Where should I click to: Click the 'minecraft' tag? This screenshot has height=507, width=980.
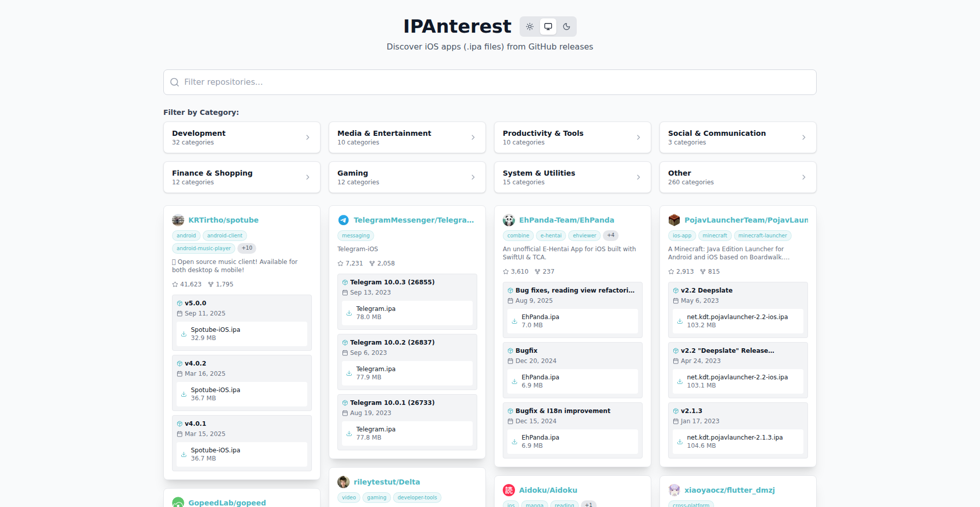(x=715, y=235)
